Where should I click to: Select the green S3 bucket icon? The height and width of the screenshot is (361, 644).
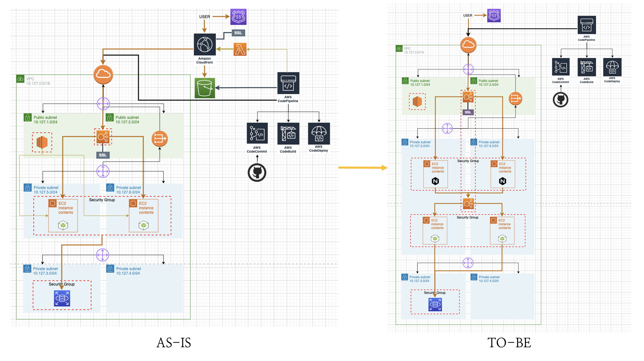point(205,88)
